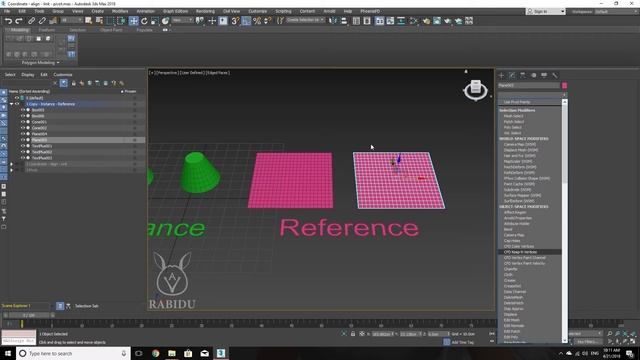Image resolution: width=640 pixels, height=360 pixels.
Task: Open the File menu
Action: coord(7,11)
